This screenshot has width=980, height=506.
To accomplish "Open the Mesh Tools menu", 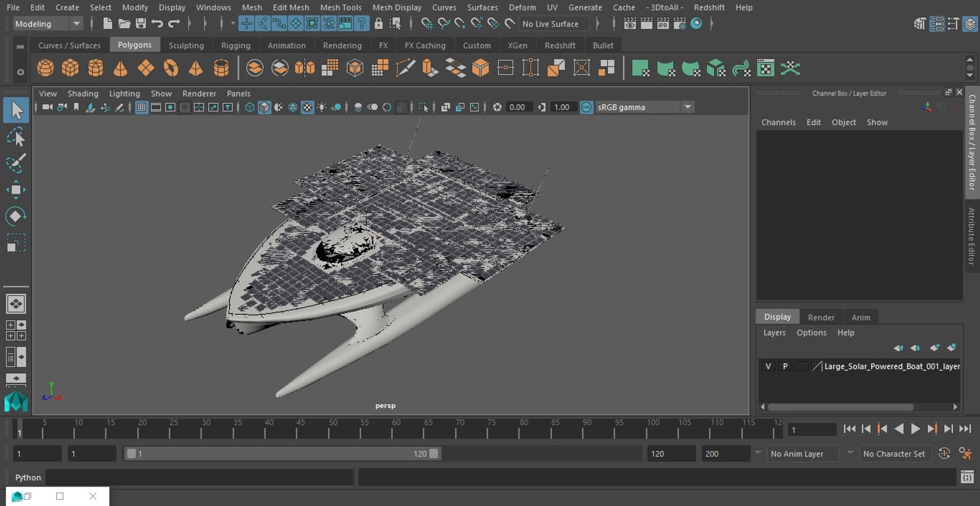I will click(340, 7).
